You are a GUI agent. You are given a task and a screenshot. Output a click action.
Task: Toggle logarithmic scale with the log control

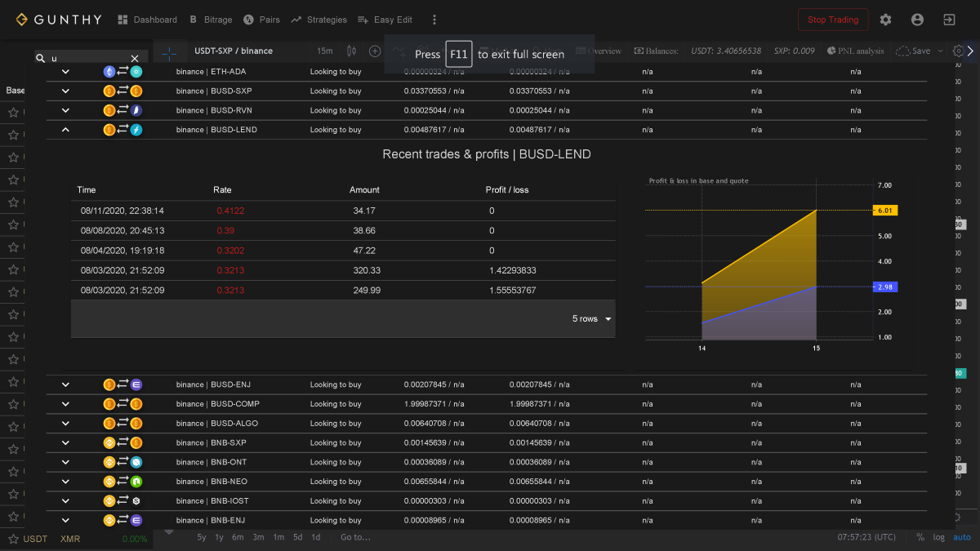coord(938,537)
